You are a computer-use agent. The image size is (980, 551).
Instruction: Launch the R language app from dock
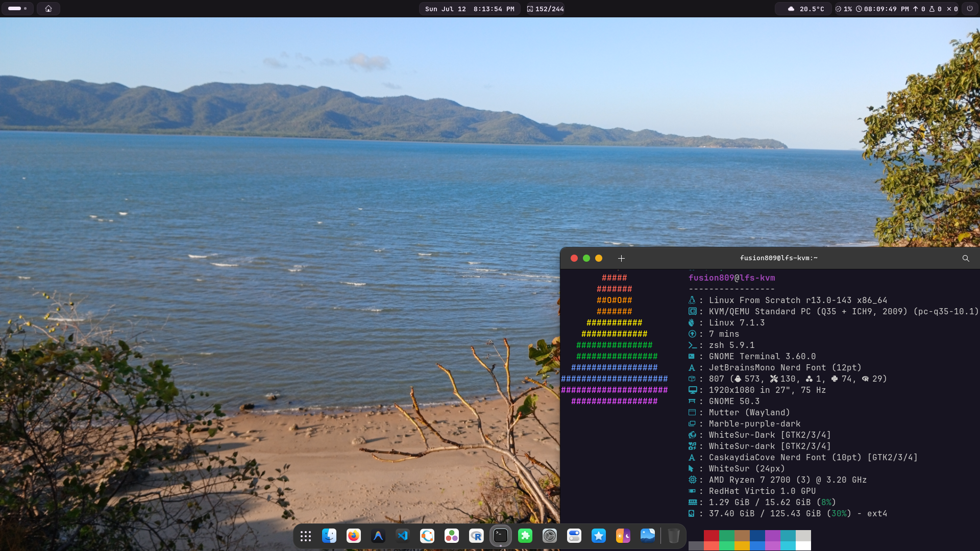[x=476, y=536]
